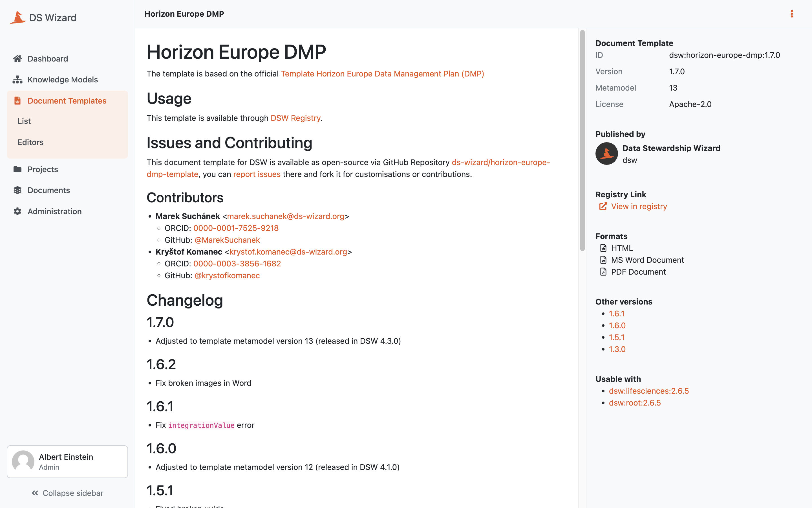
Task: Click the Documents layers icon
Action: pyautogui.click(x=17, y=190)
